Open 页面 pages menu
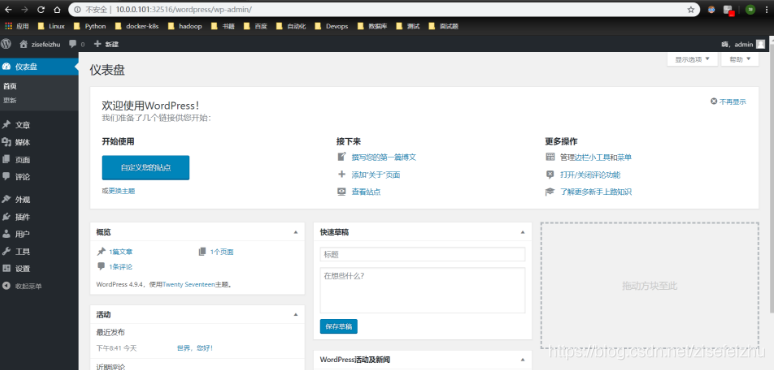Image resolution: width=774 pixels, height=370 pixels. click(x=39, y=160)
